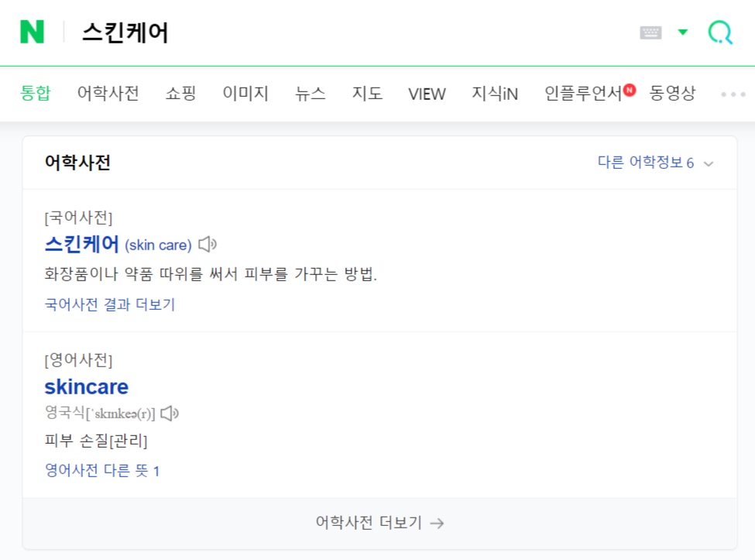
Task: Open the skincare English dictionary entry
Action: click(87, 387)
